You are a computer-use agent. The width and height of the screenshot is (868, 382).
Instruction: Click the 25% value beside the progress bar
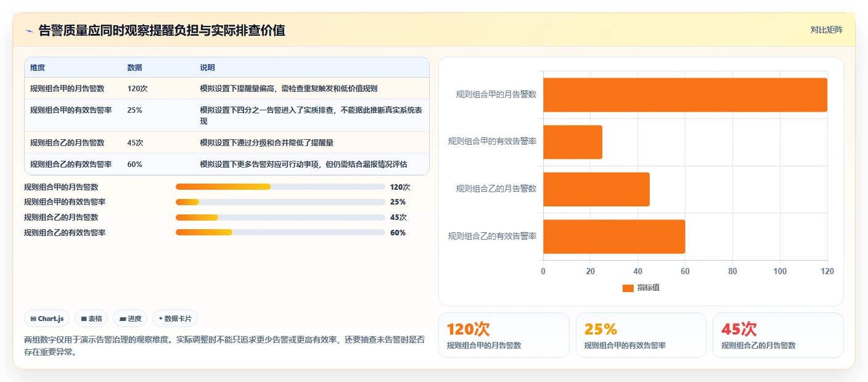398,202
